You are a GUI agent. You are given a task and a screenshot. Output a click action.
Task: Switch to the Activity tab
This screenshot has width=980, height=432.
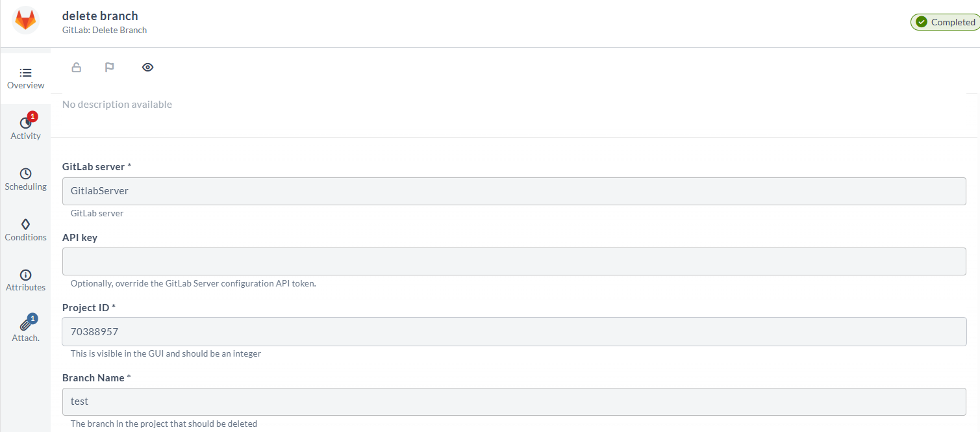25,129
